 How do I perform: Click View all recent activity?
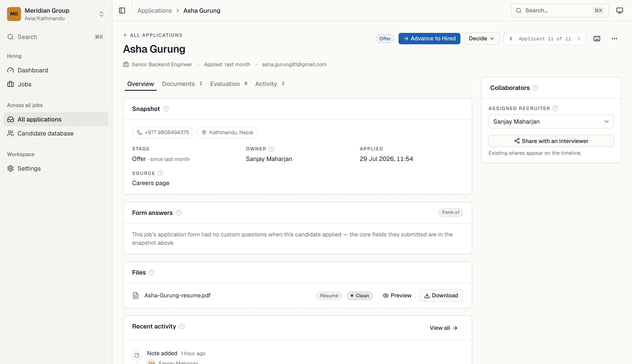click(x=443, y=328)
